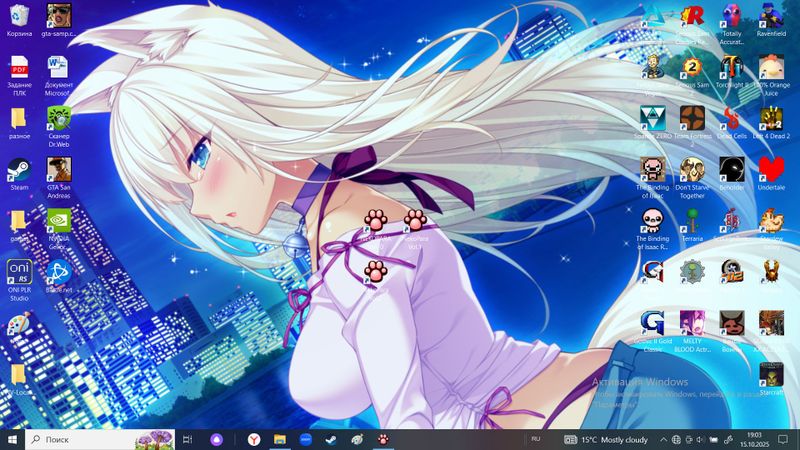The width and height of the screenshot is (800, 450).
Task: Open File Explorer from the taskbar
Action: point(280,439)
